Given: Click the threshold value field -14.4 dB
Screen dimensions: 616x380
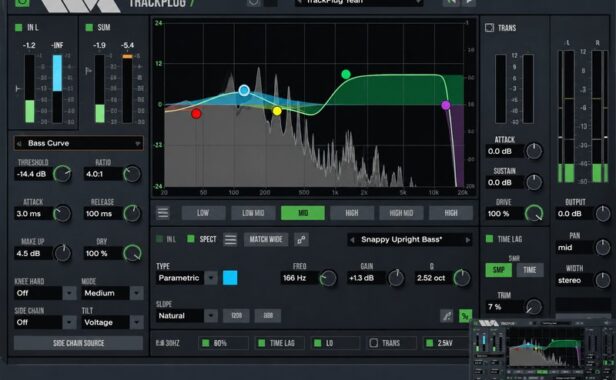Looking at the screenshot, I should [33, 174].
